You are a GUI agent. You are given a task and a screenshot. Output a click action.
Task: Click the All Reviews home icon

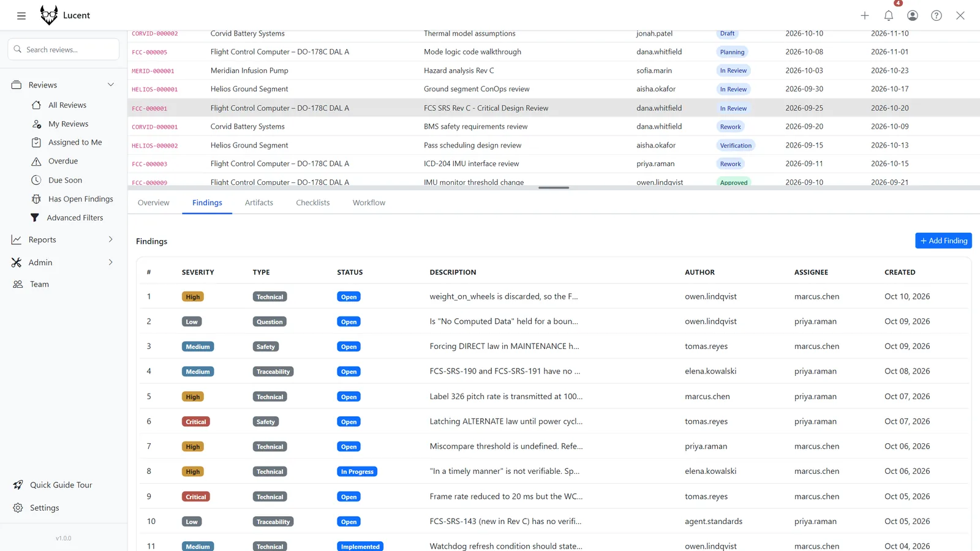(x=37, y=105)
